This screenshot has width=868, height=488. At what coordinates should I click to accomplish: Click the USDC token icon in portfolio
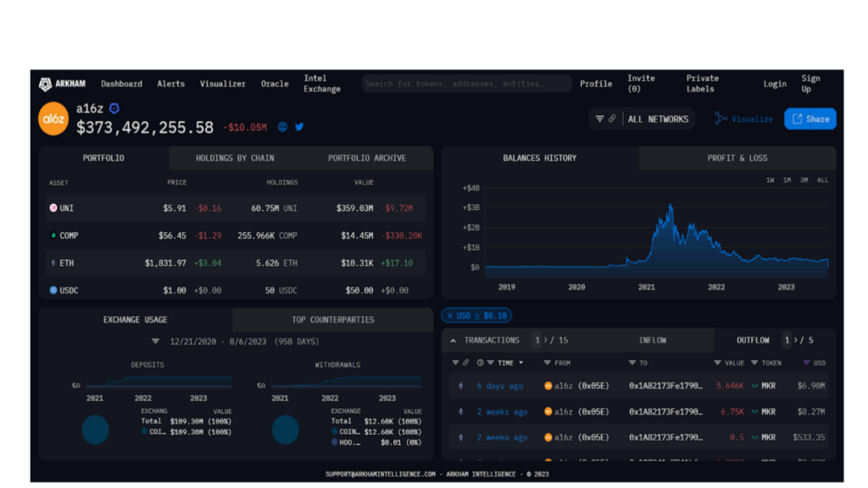53,290
